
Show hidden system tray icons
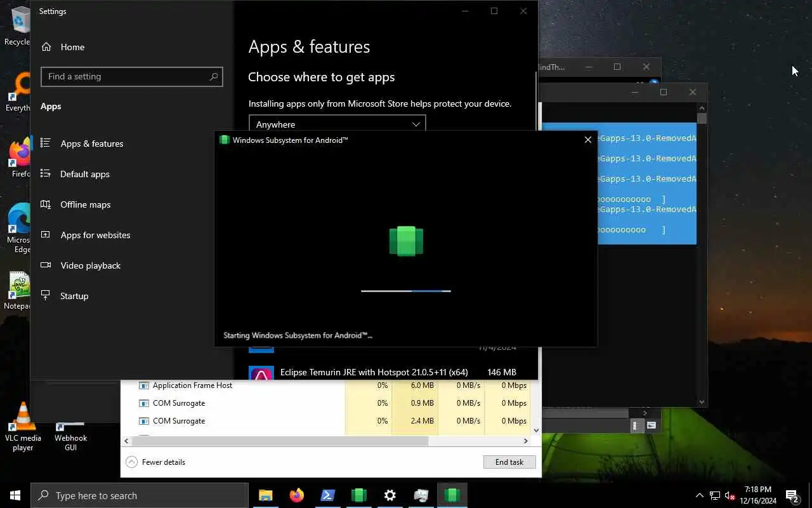point(700,495)
